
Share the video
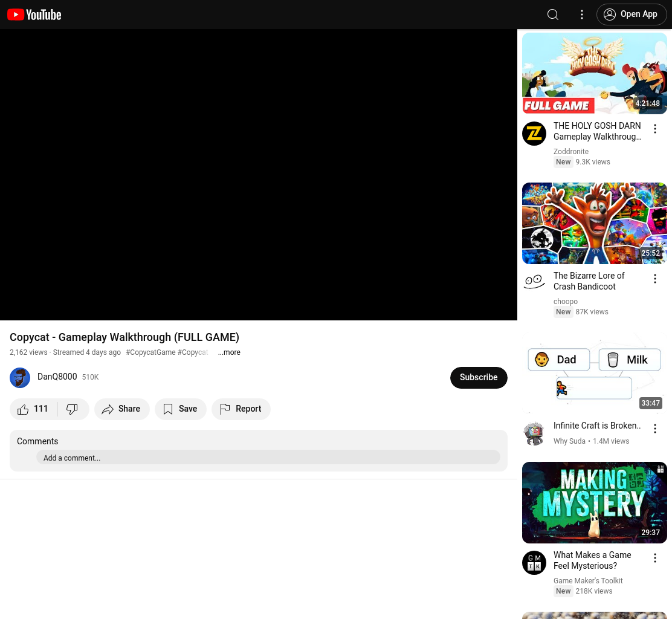coord(121,409)
